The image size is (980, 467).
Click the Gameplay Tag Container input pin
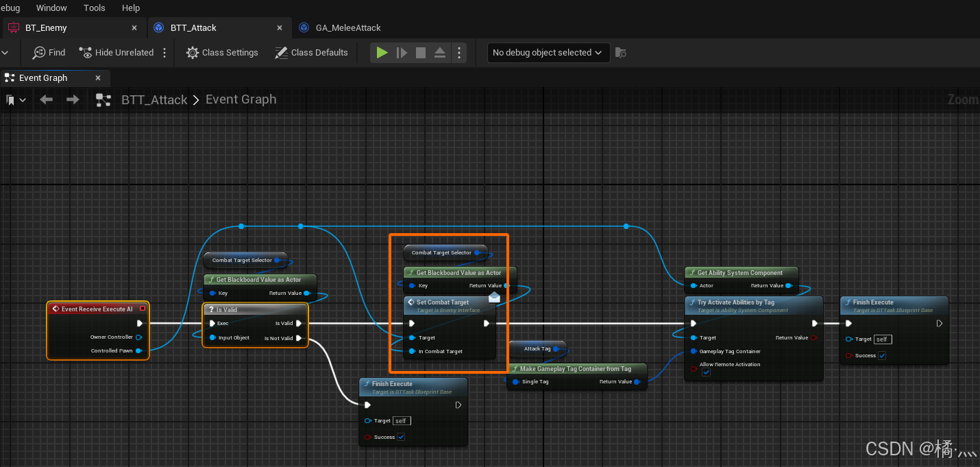[x=693, y=352]
